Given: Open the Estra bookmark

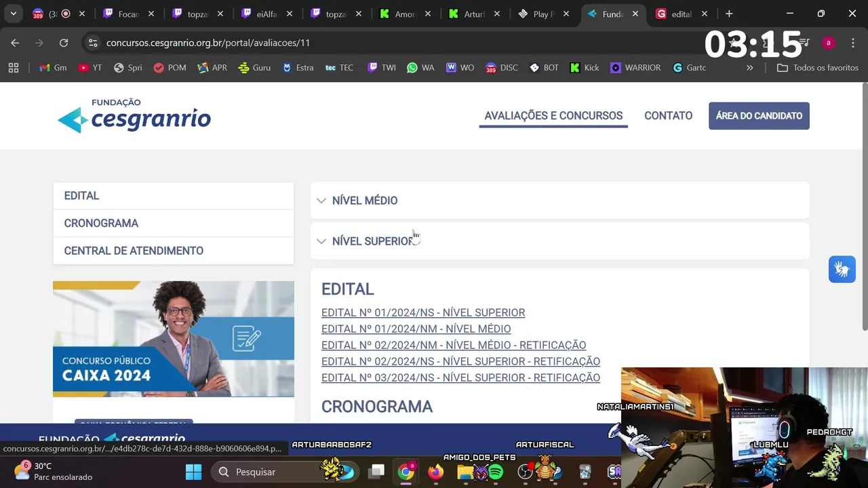Looking at the screenshot, I should [298, 68].
